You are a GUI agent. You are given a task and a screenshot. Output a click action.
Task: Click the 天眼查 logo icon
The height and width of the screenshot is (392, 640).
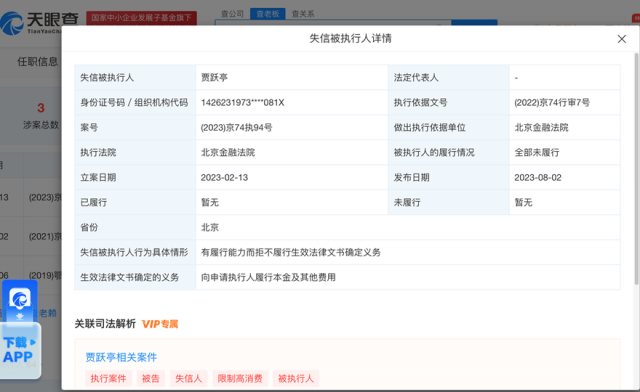pyautogui.click(x=11, y=23)
